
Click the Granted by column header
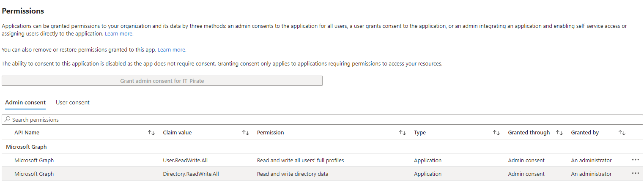(x=585, y=133)
